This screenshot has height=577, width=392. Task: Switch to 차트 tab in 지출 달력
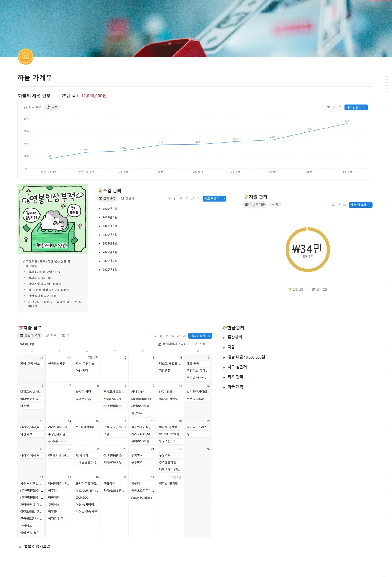pyautogui.click(x=51, y=335)
